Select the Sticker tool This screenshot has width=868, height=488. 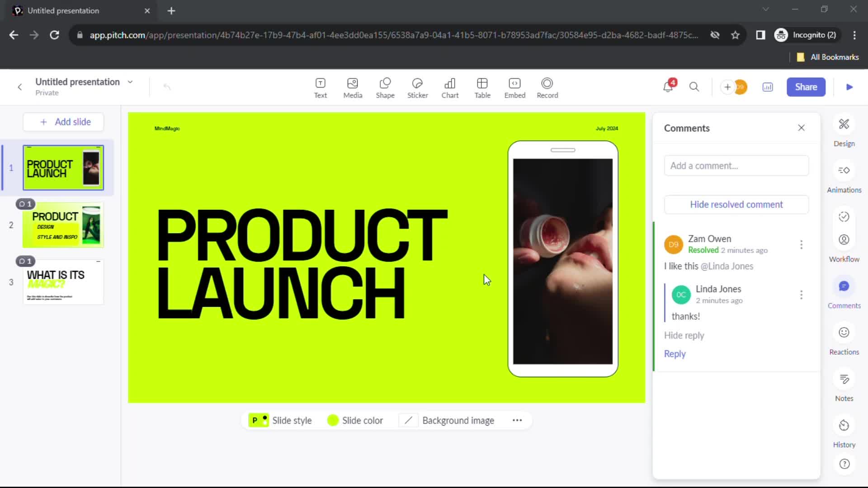click(418, 87)
